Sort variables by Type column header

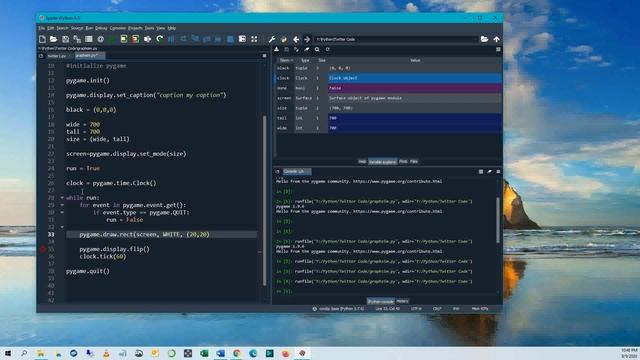tap(304, 60)
